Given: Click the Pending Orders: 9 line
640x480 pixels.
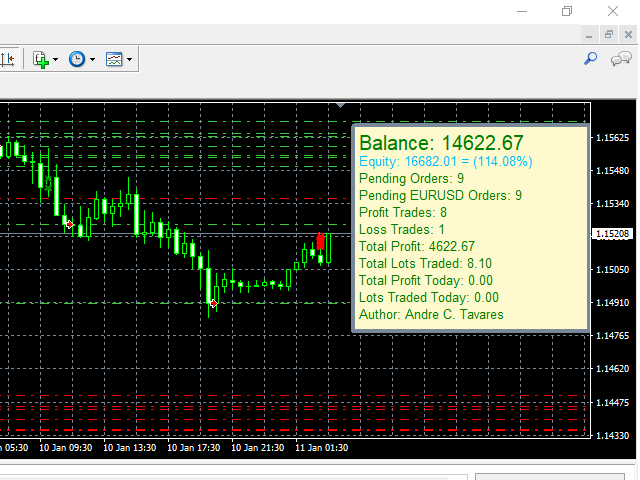Looking at the screenshot, I should pyautogui.click(x=411, y=179).
